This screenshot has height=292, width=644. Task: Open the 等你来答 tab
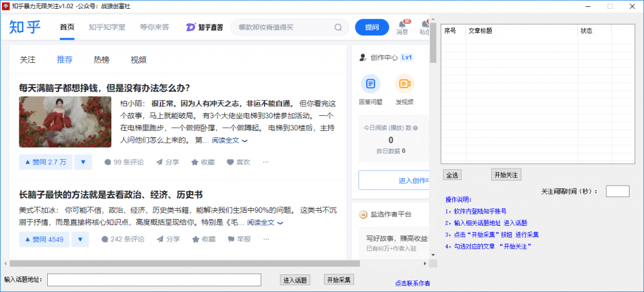tap(155, 28)
